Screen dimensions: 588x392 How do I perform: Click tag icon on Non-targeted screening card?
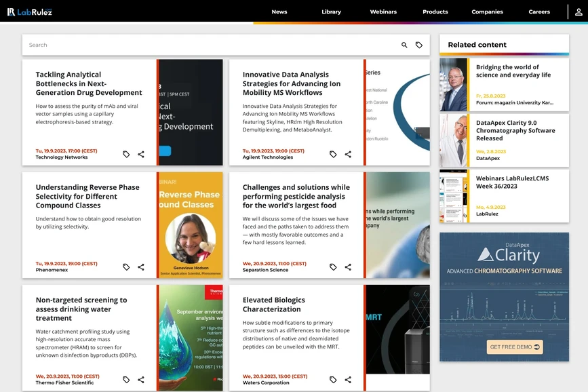[126, 380]
